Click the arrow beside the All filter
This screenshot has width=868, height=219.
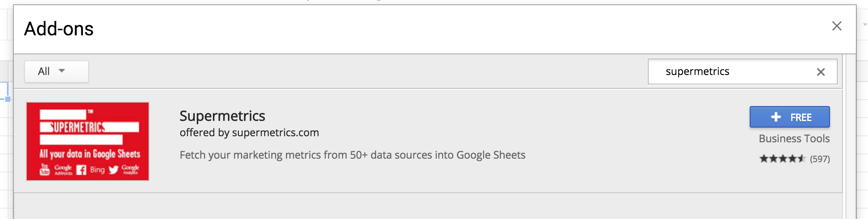(62, 71)
